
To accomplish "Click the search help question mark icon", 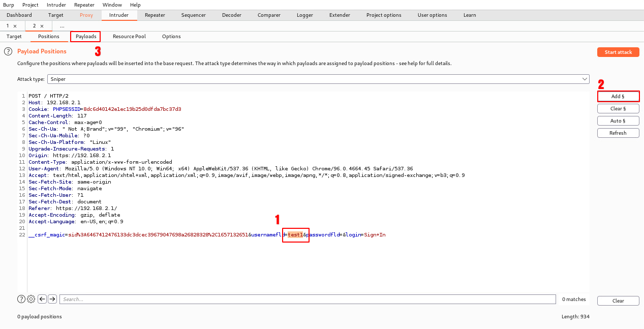I will pyautogui.click(x=21, y=299).
